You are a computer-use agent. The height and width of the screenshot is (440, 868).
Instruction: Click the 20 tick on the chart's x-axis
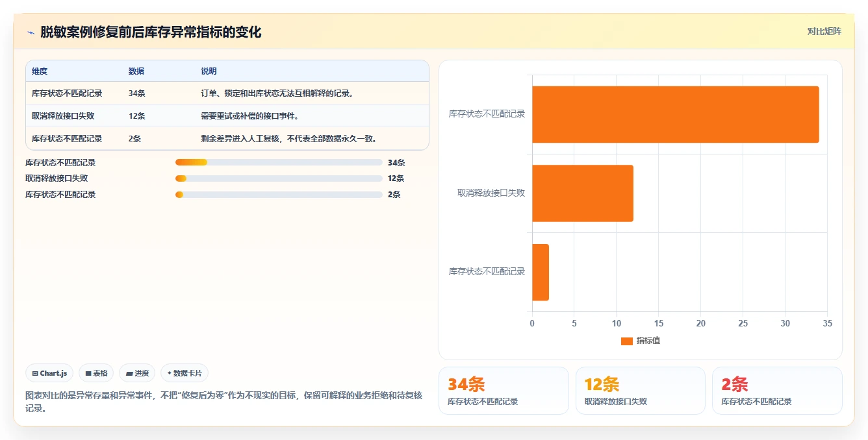tap(701, 323)
